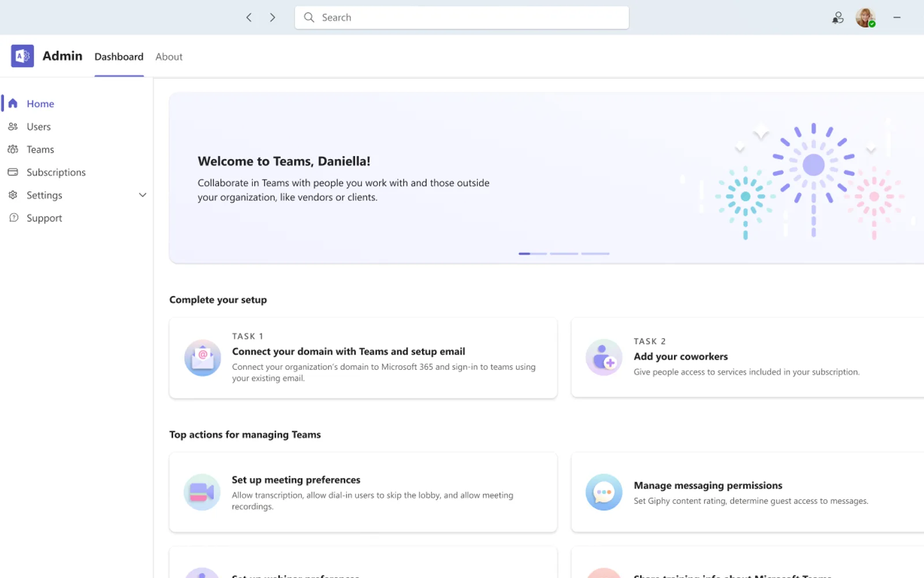The width and height of the screenshot is (924, 578).
Task: Click the Admin app logo
Action: pos(23,56)
